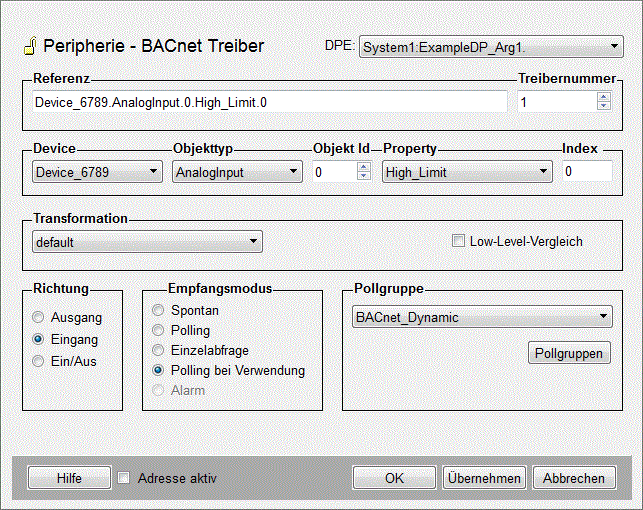Toggle the Adresse aktiv checkbox
This screenshot has width=643, height=510.
coord(124,478)
